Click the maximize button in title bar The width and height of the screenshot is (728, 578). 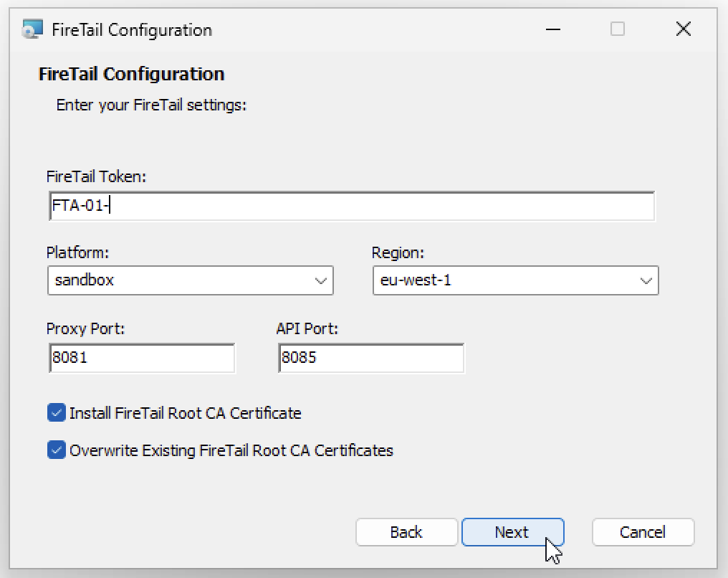[617, 29]
